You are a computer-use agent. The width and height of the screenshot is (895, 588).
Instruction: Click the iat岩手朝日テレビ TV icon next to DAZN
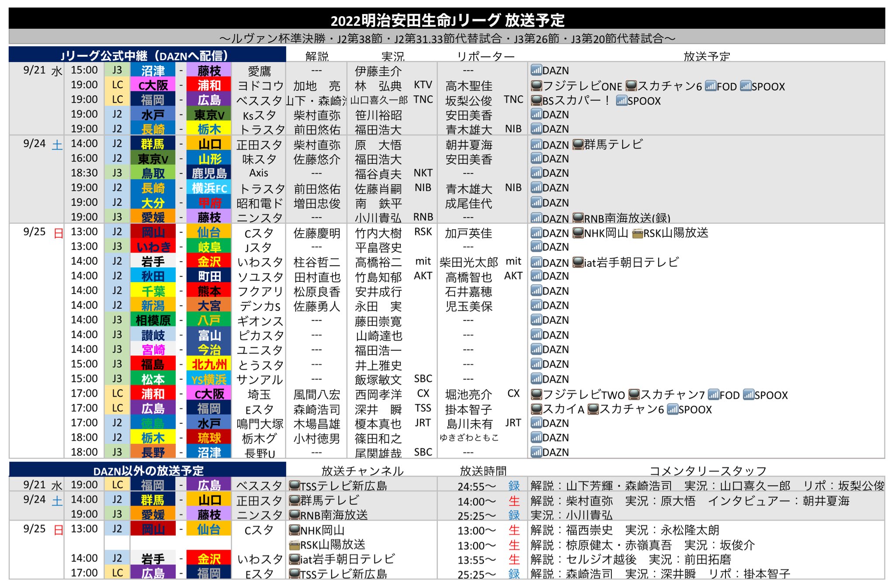coord(578,262)
